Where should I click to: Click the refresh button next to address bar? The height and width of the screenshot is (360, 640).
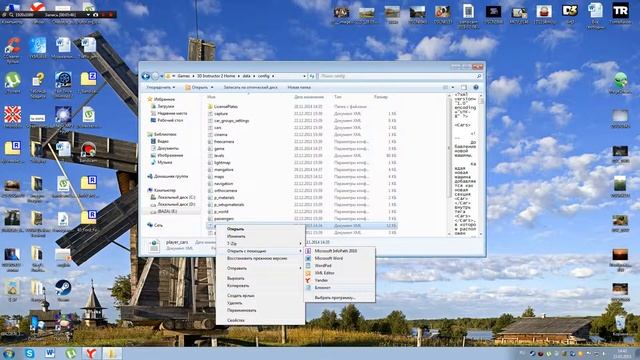point(312,76)
